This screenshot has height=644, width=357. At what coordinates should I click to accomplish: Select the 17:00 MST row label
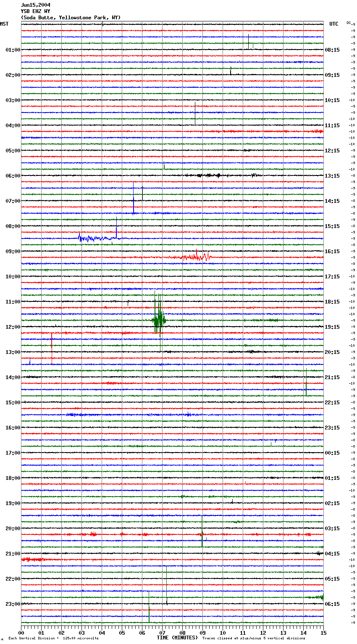click(x=13, y=453)
